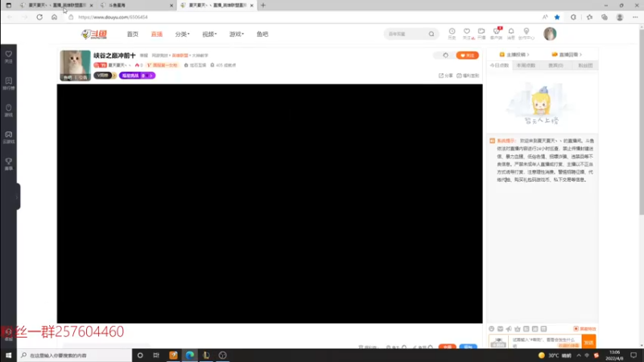Toggle the reminder icon beside follow button
644x362 pixels.
446,55
